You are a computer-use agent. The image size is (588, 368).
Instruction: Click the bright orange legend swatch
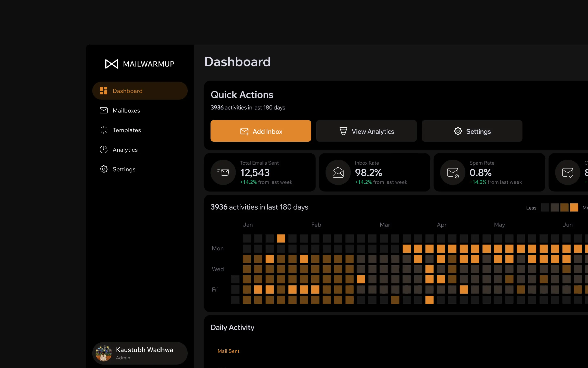tap(574, 208)
